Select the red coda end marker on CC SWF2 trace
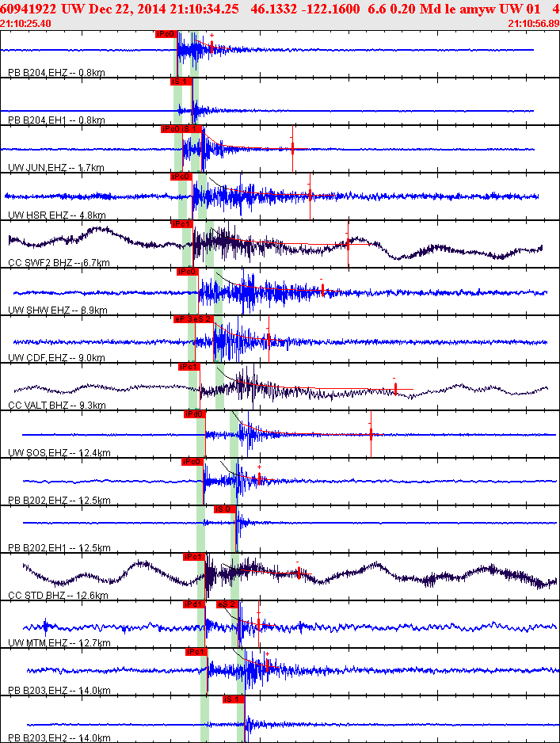The width and height of the screenshot is (560, 743). [349, 244]
